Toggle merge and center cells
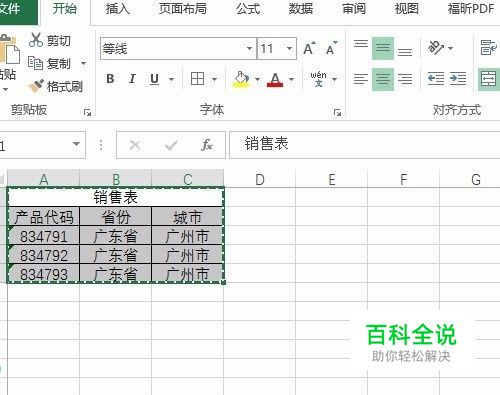Screen dimensions: 500x395 point(489,79)
